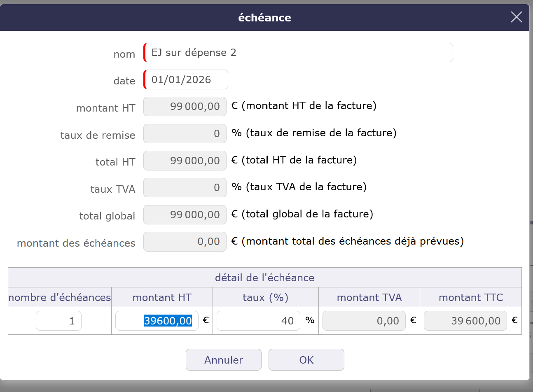Image resolution: width=533 pixels, height=392 pixels.
Task: Click the total HT read-only field
Action: pos(185,161)
